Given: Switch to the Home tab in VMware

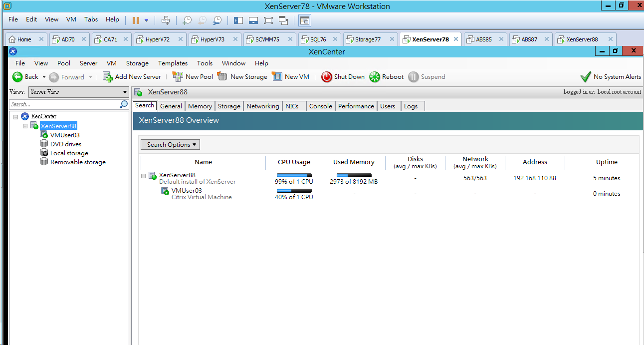Looking at the screenshot, I should pyautogui.click(x=24, y=39).
